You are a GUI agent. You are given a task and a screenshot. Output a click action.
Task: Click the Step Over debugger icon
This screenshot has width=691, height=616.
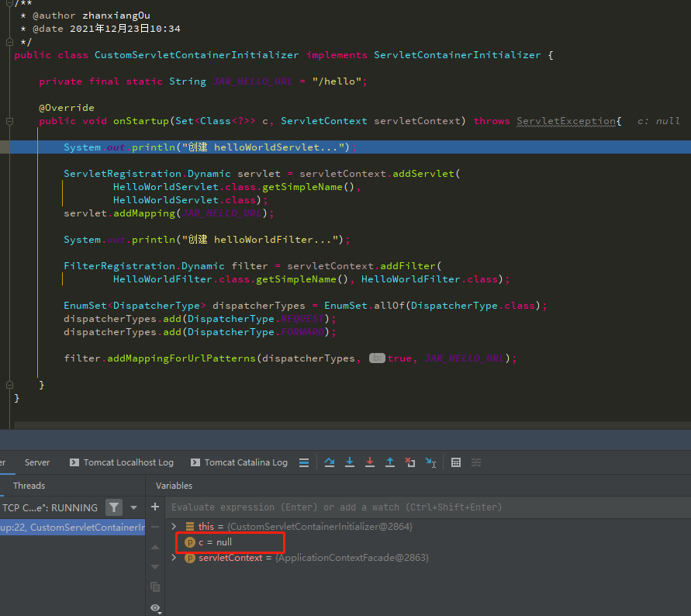pos(329,462)
